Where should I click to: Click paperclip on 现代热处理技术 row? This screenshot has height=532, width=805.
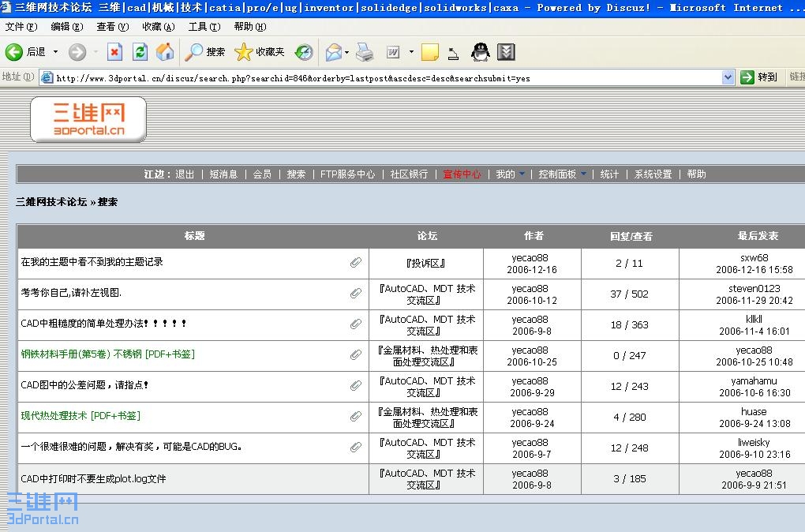pos(356,417)
